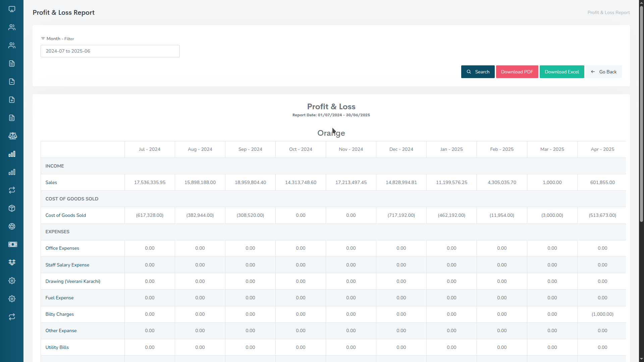Click the balance scale icon in sidebar

pyautogui.click(x=12, y=136)
